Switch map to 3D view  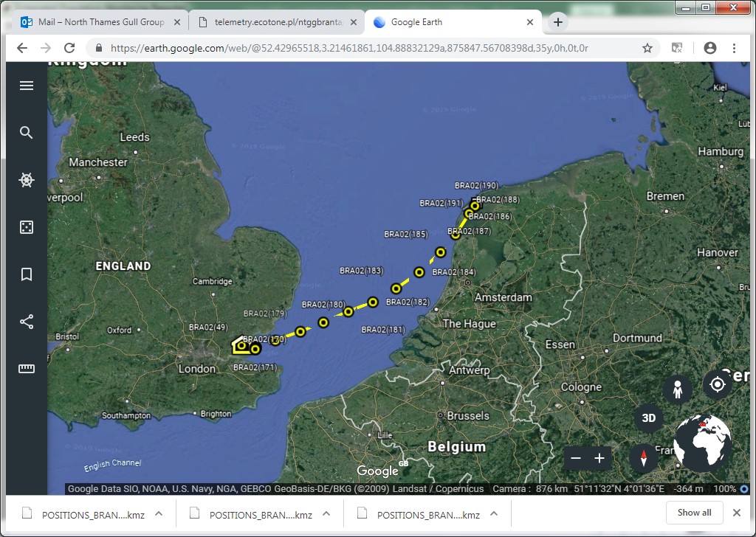tap(648, 418)
